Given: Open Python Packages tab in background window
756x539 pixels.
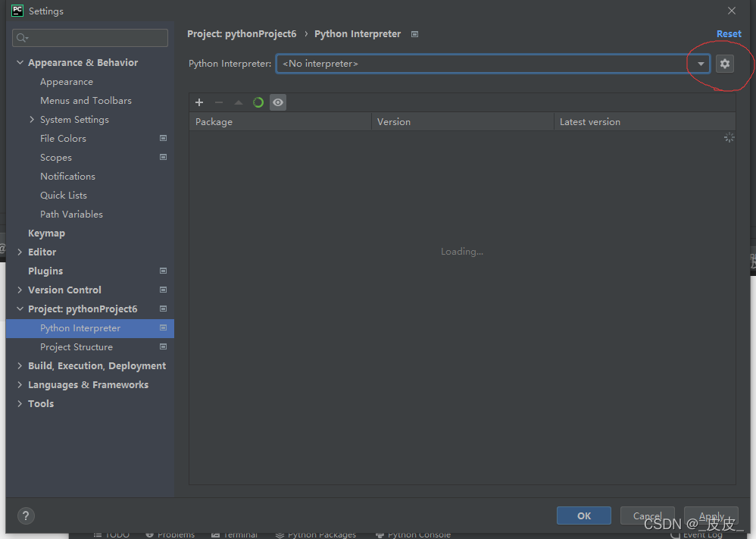Looking at the screenshot, I should click(316, 534).
